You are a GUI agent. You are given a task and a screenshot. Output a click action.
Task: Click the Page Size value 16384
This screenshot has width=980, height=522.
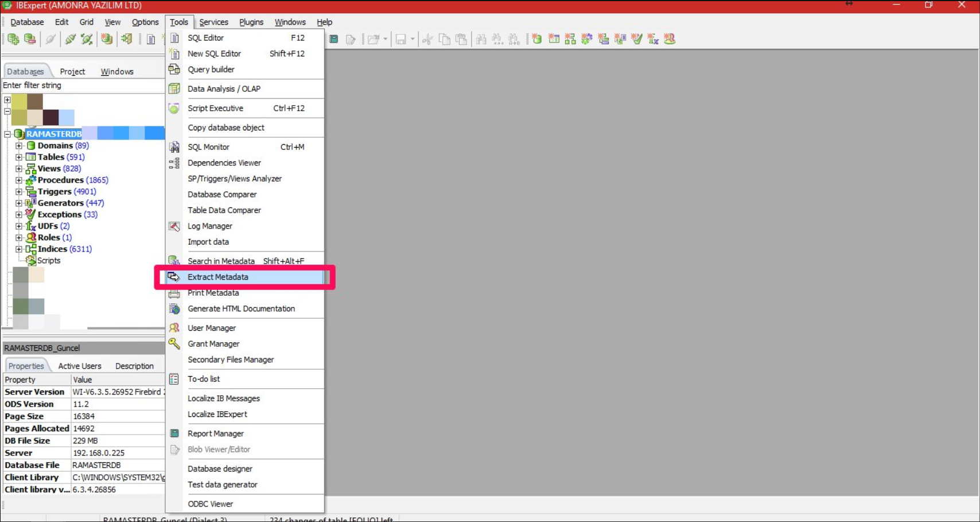118,416
